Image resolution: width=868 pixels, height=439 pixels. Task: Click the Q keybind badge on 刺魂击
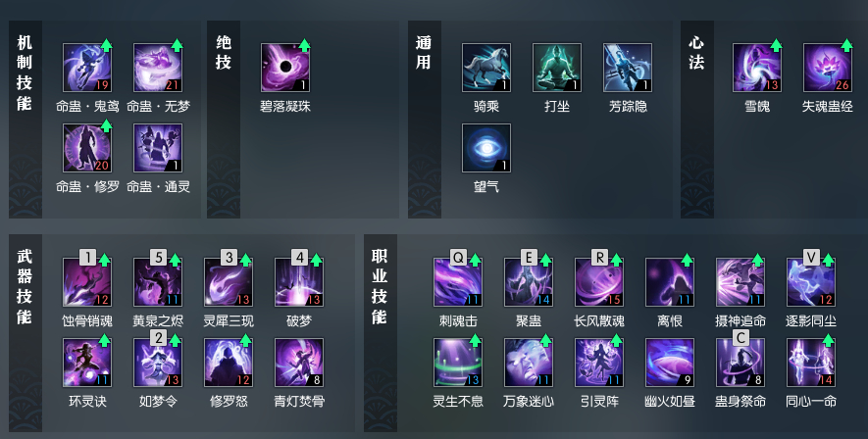[458, 257]
